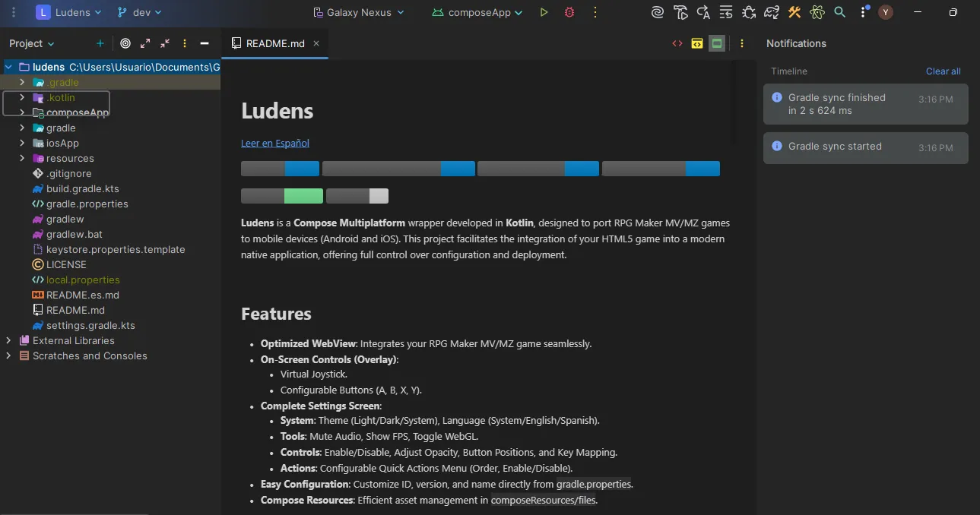
Task: Open the Galaxy Nexus device selector dropdown
Action: coord(358,12)
